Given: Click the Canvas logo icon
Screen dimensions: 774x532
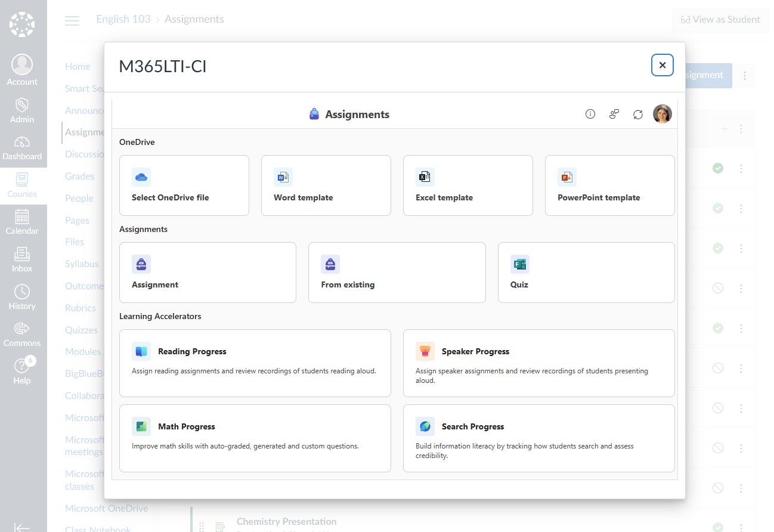Looking at the screenshot, I should tap(22, 24).
